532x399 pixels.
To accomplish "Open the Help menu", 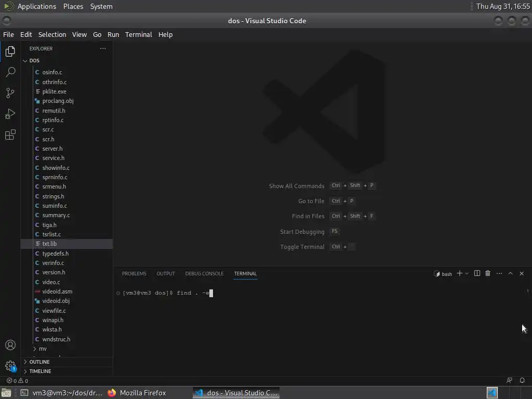I will 165,35.
